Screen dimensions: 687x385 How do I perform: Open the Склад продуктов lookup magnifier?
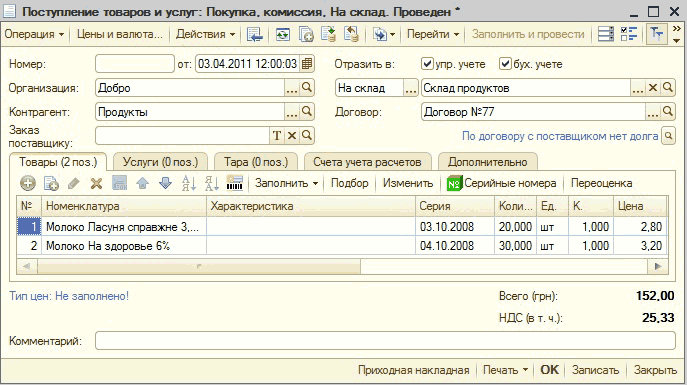668,88
